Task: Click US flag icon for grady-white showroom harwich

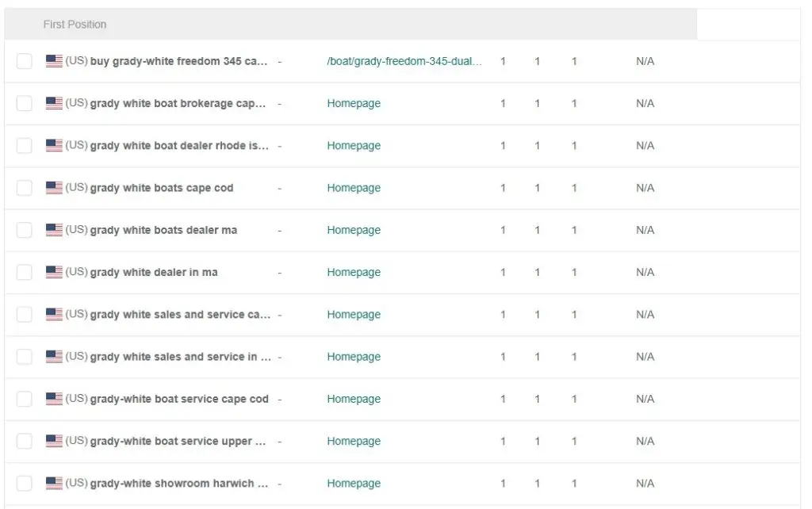Action: coord(54,483)
